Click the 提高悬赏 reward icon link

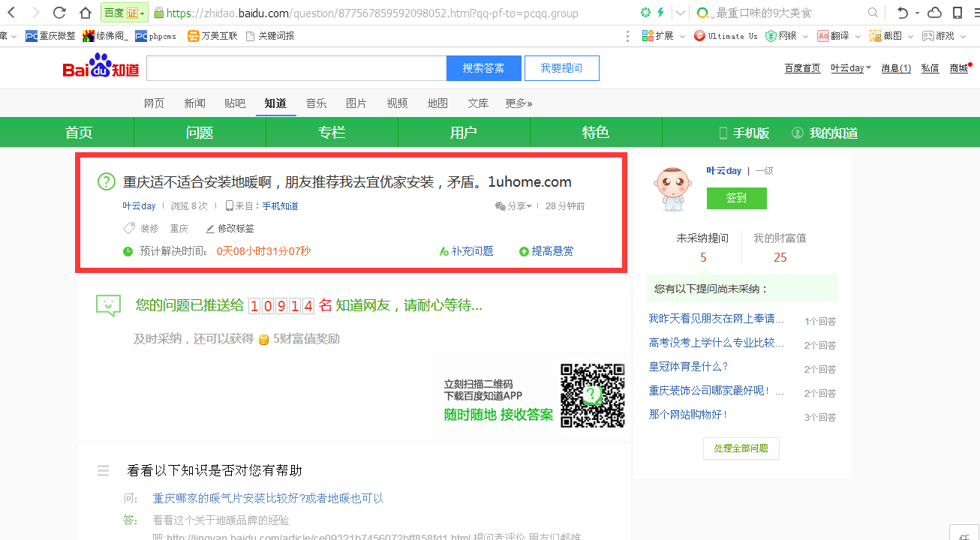pyautogui.click(x=524, y=251)
